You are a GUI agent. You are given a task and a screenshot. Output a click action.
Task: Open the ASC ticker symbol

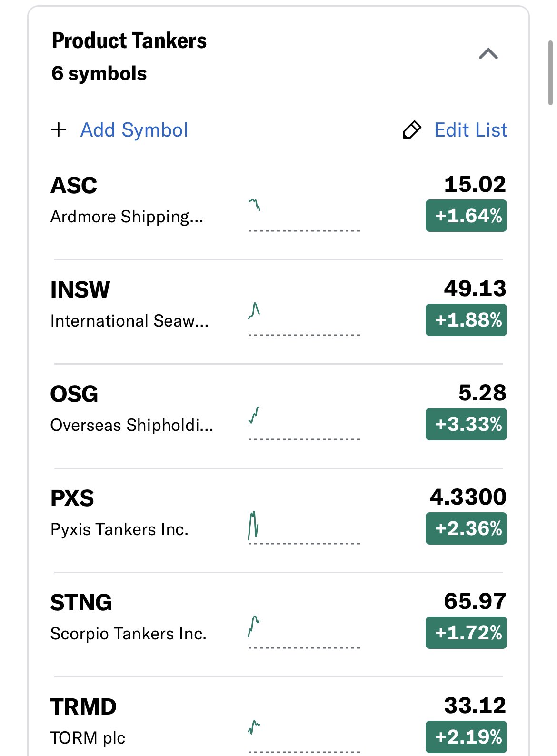pos(74,186)
